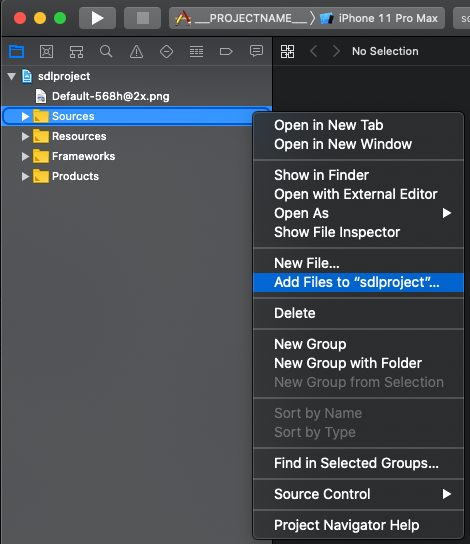Click the Products folder icon
Image resolution: width=470 pixels, height=544 pixels.
41,176
